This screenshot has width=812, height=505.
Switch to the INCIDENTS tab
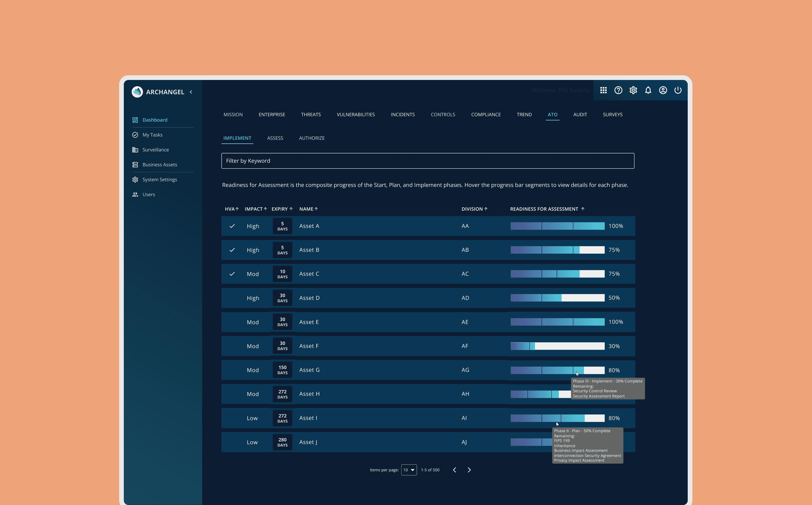(x=403, y=115)
